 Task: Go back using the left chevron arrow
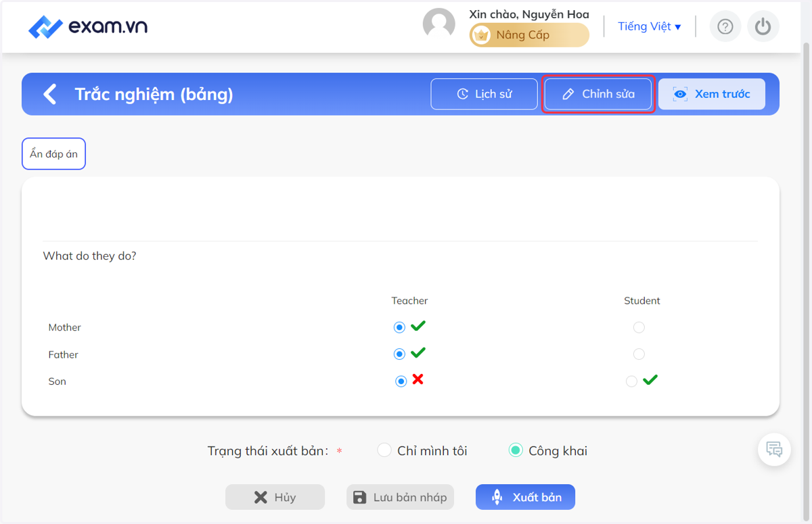(49, 94)
